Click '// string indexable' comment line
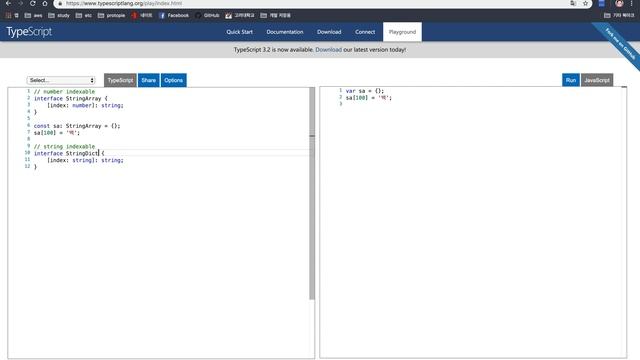The width and height of the screenshot is (640, 360). point(64,146)
